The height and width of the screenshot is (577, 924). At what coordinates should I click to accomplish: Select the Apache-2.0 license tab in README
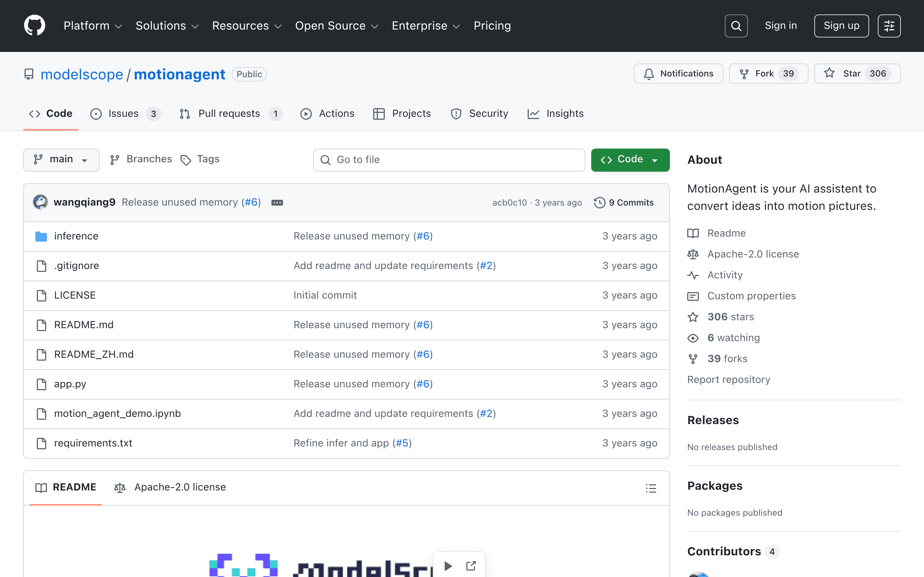click(x=170, y=487)
